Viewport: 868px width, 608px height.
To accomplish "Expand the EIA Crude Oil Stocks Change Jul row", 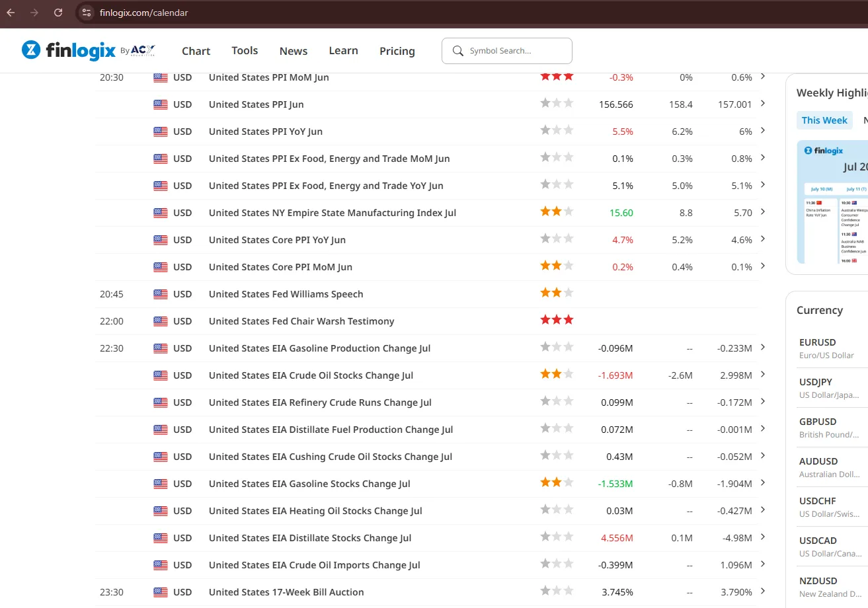I will coord(763,374).
